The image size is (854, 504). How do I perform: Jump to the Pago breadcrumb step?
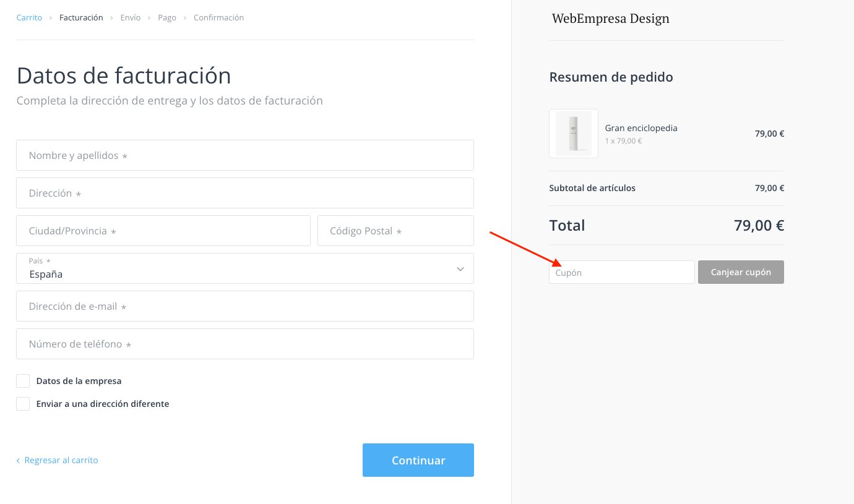167,18
